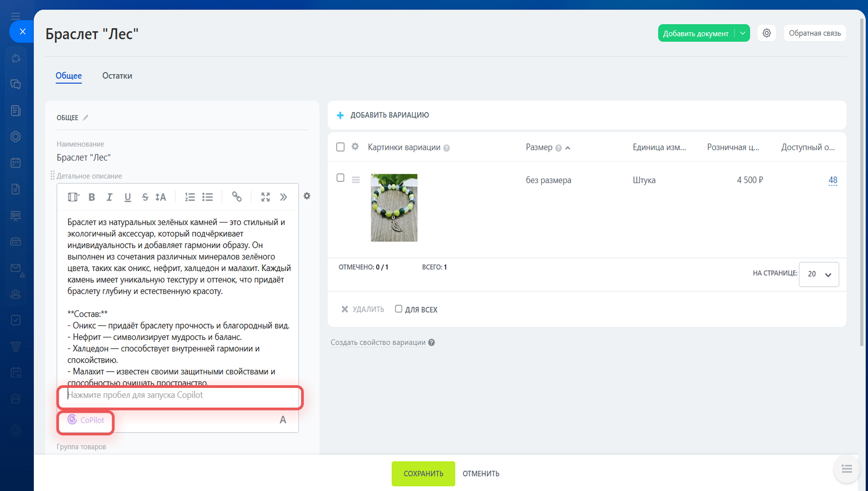Viewport: 868px width, 491px height.
Task: Select the 'без размера' variation row checkbox
Action: 340,178
